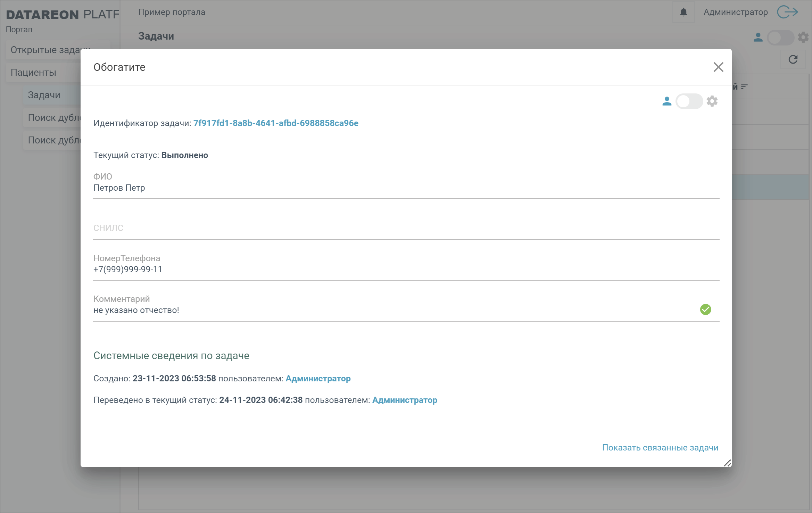Screen dimensions: 812x513
Task: Click Администратор link in Создано line
Action: [318, 378]
